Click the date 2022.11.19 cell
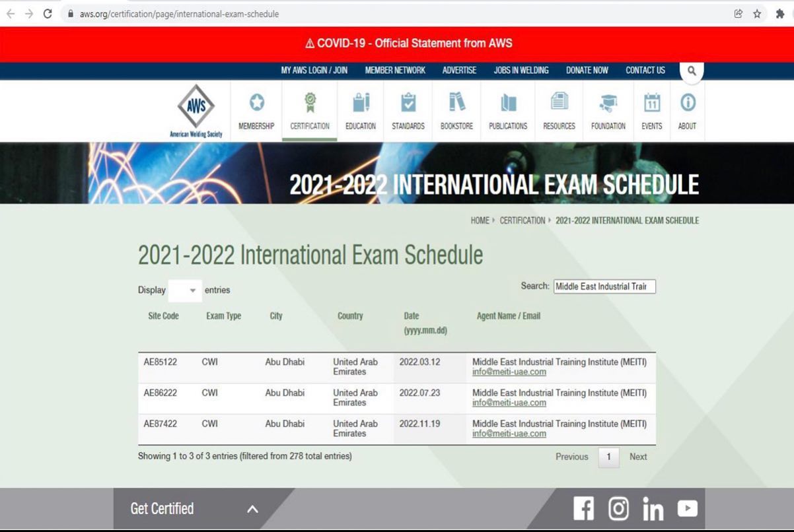The width and height of the screenshot is (794, 532). [x=419, y=424]
